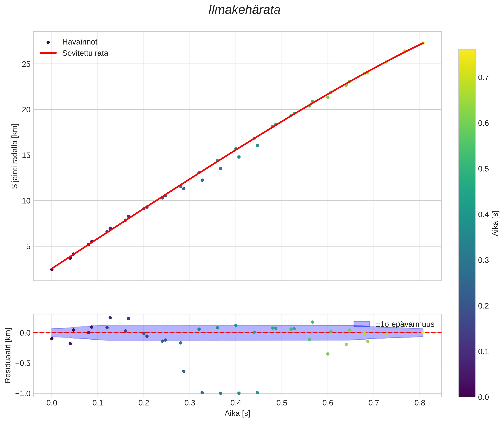
Task: Click the first dark data point at time 0.0
Action: pos(52,269)
